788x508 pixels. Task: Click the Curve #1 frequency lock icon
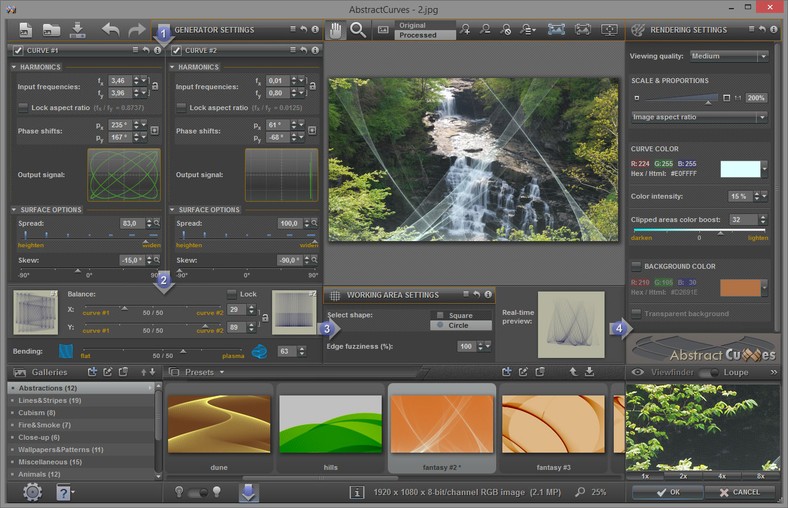pyautogui.click(x=155, y=86)
